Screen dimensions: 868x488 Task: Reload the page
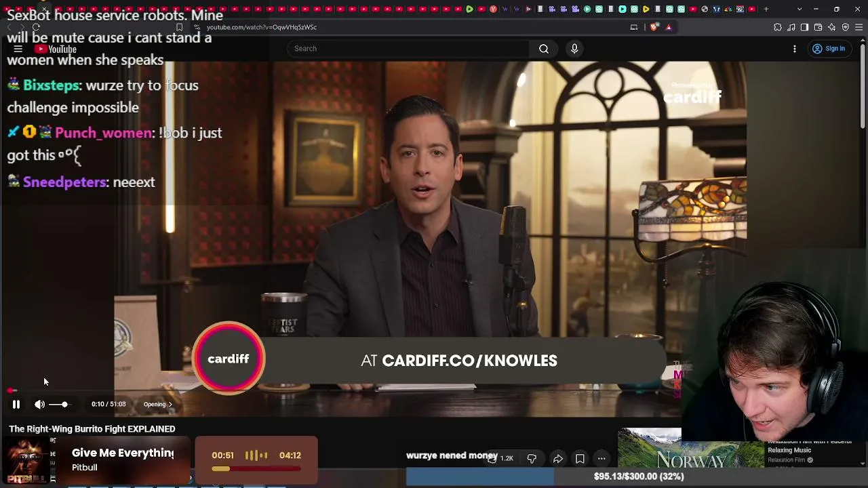[36, 27]
